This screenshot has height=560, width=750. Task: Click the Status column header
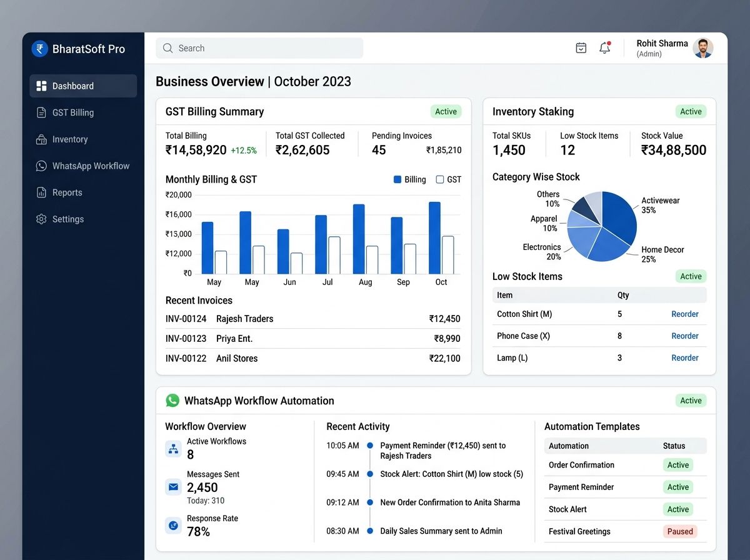pos(674,446)
